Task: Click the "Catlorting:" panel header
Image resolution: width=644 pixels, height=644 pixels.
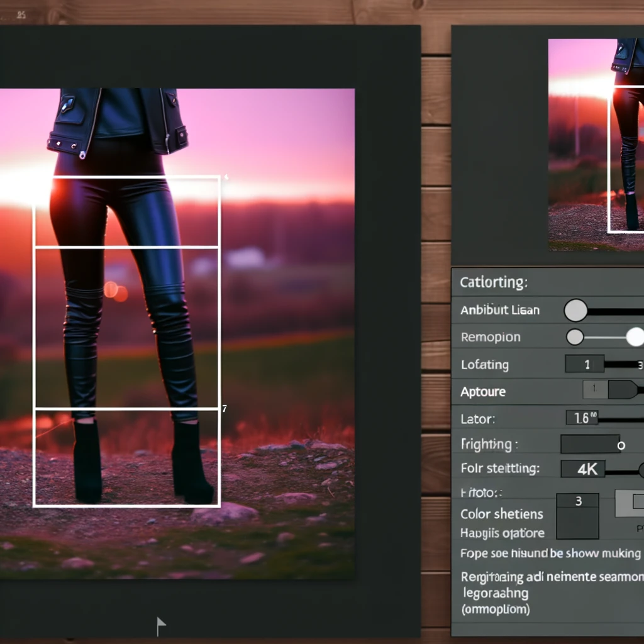Action: click(494, 282)
